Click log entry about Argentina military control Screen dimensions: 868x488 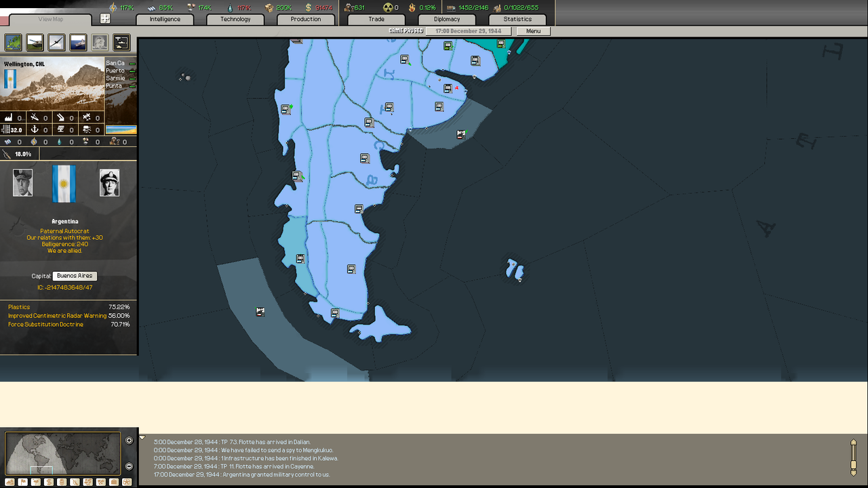(x=242, y=474)
